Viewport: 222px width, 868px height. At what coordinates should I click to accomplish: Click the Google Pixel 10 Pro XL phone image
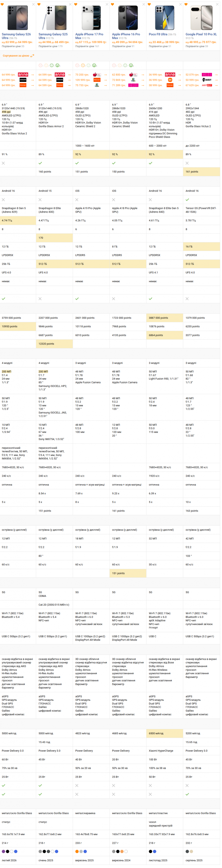[x=201, y=18]
